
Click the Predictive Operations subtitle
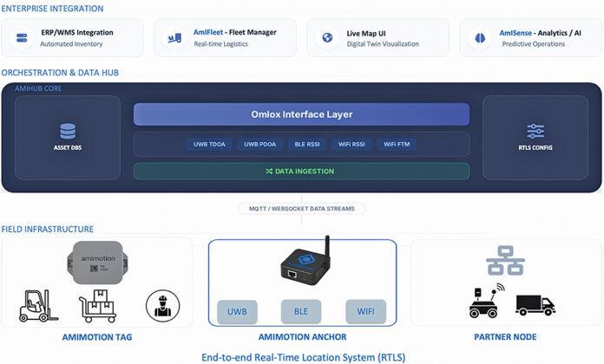[533, 44]
